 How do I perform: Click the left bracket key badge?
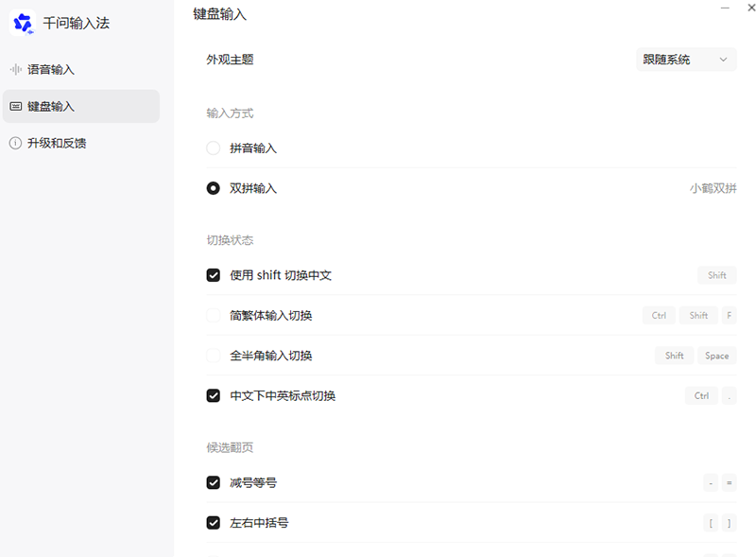711,522
